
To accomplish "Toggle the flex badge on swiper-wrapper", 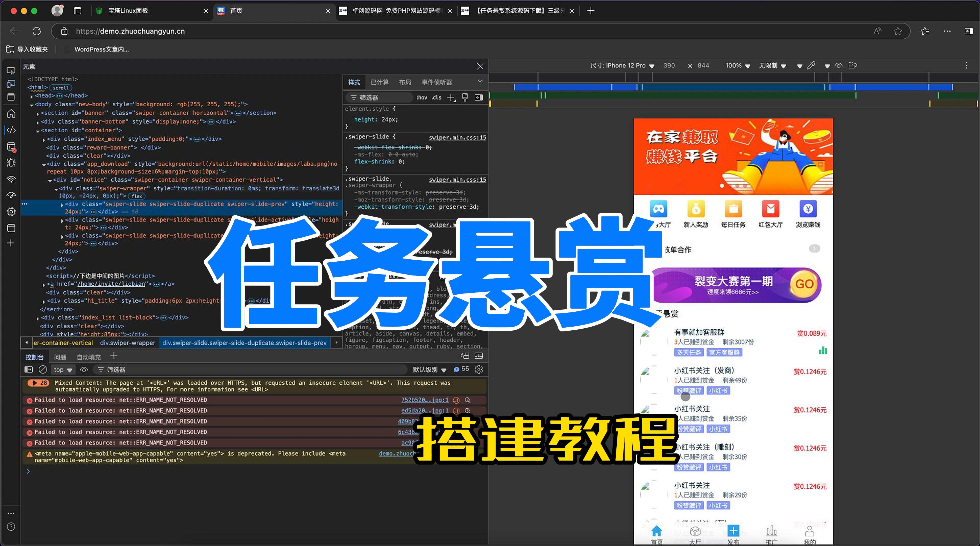I will coord(137,196).
